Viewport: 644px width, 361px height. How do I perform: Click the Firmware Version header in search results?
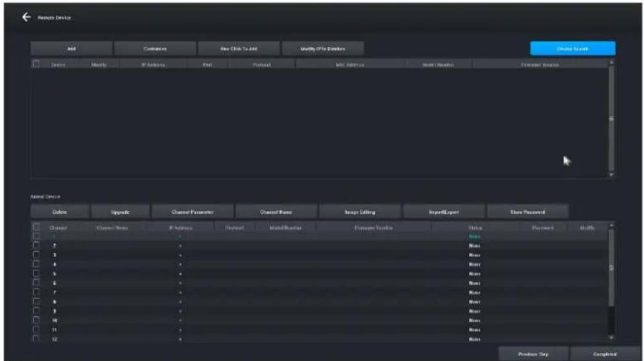click(x=540, y=64)
